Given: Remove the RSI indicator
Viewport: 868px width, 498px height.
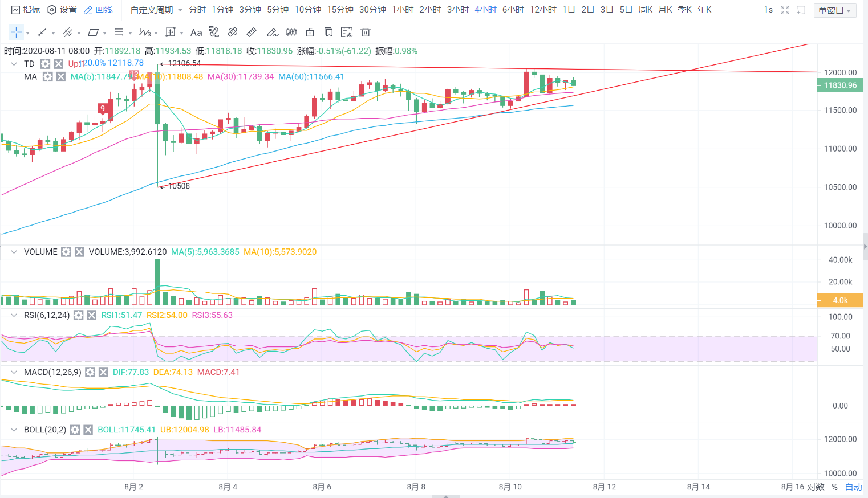Looking at the screenshot, I should coord(92,315).
